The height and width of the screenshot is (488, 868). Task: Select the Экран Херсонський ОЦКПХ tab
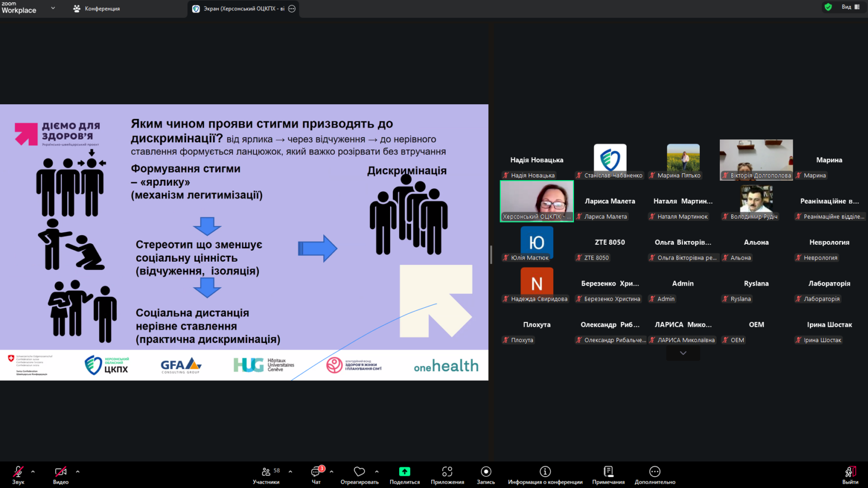244,9
